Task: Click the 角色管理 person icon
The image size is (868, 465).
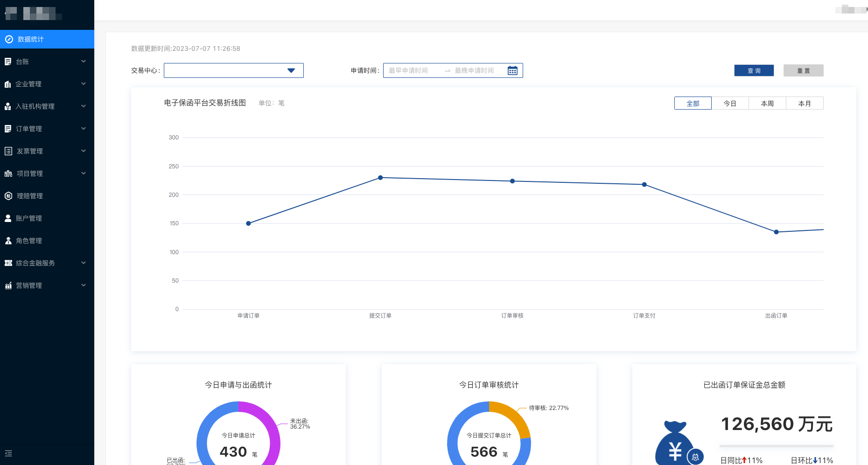Action: [8, 241]
